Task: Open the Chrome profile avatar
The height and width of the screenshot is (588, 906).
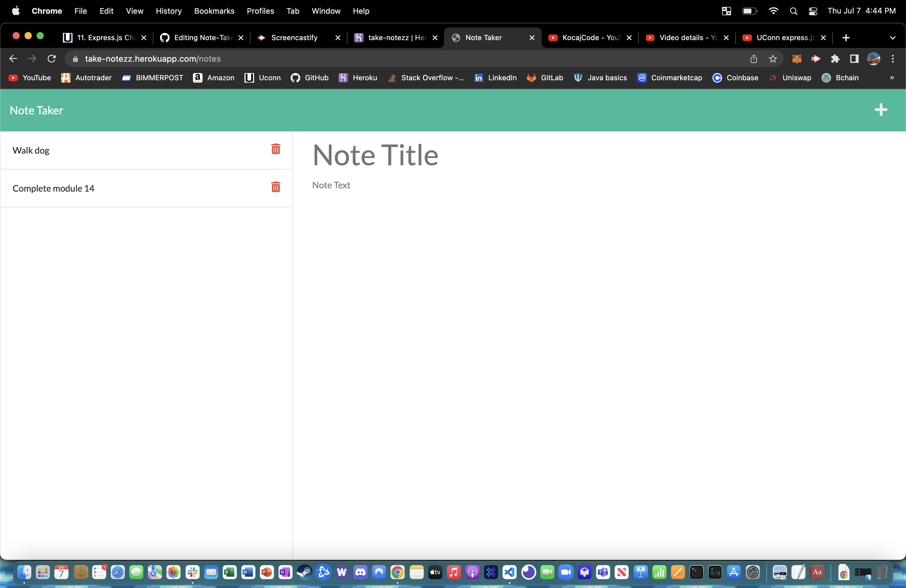Action: (874, 59)
